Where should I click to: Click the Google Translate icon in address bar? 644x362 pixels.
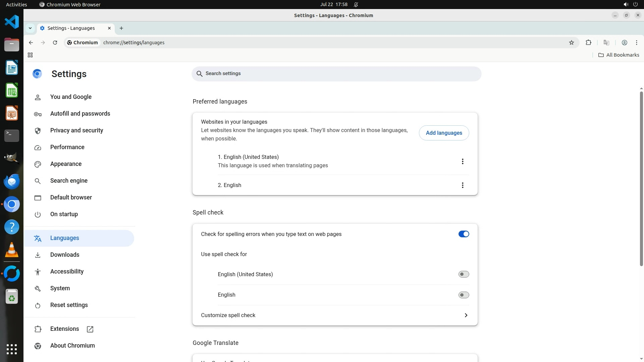(x=606, y=43)
